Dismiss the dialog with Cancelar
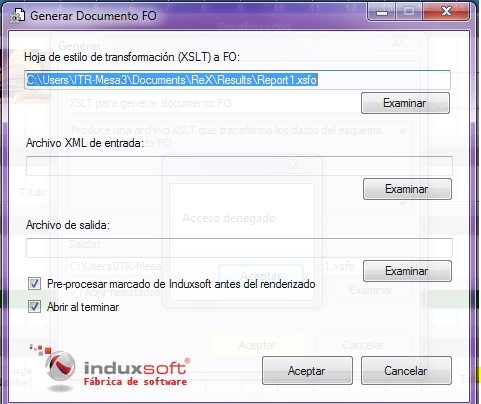Viewport: 481px width, 404px height. tap(406, 371)
